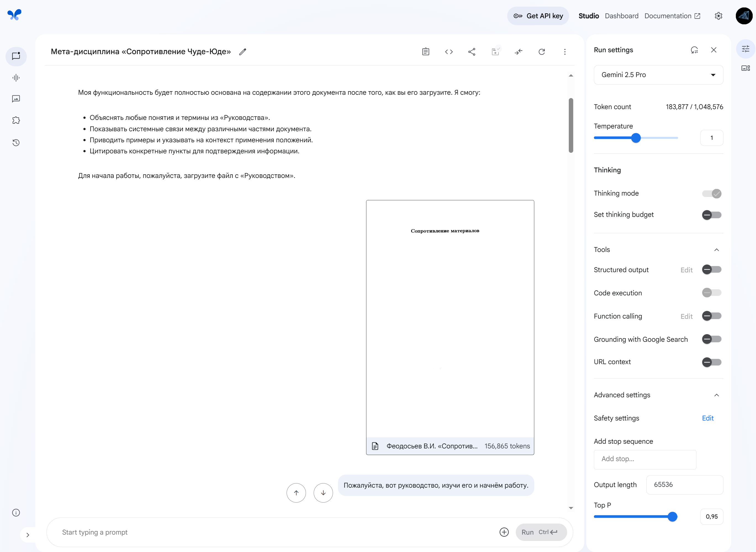Click the Get API key button
This screenshot has width=756, height=552.
coord(538,16)
